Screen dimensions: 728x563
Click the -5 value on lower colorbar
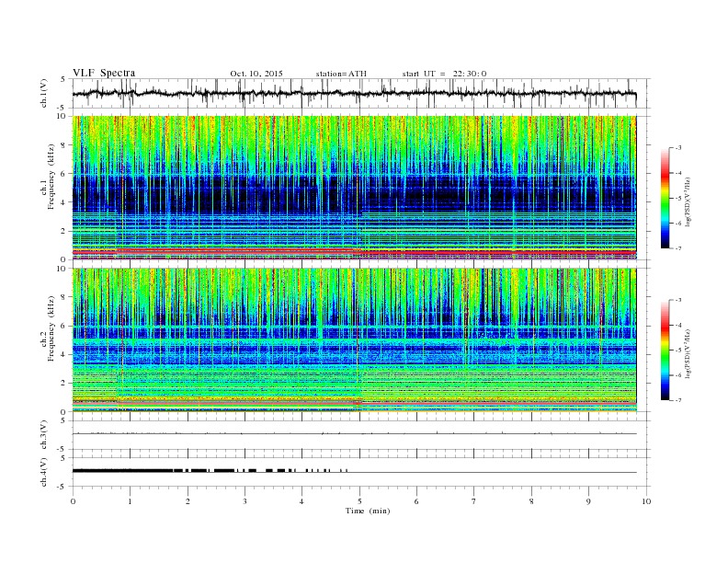(x=677, y=350)
